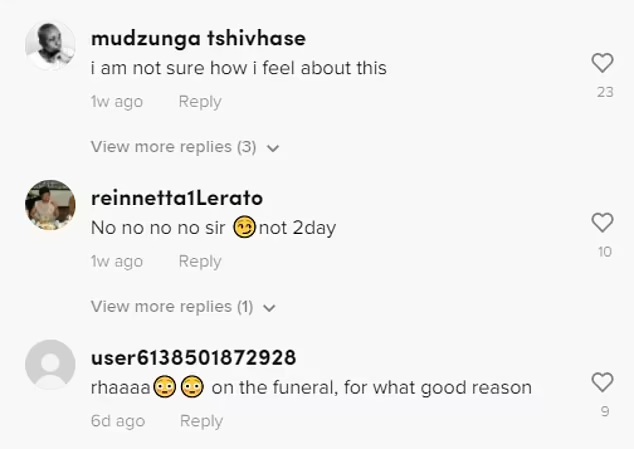The image size is (634, 449).
Task: Click reinnetta1Lerato's avatar photo
Action: (50, 205)
